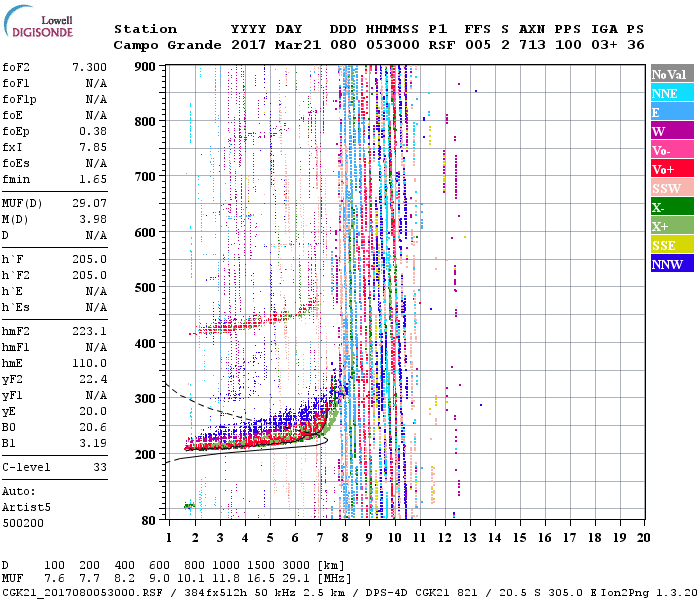Click the Lowell Digisonde logo
Image resolution: width=700 pixels, height=600 pixels.
pos(38,21)
